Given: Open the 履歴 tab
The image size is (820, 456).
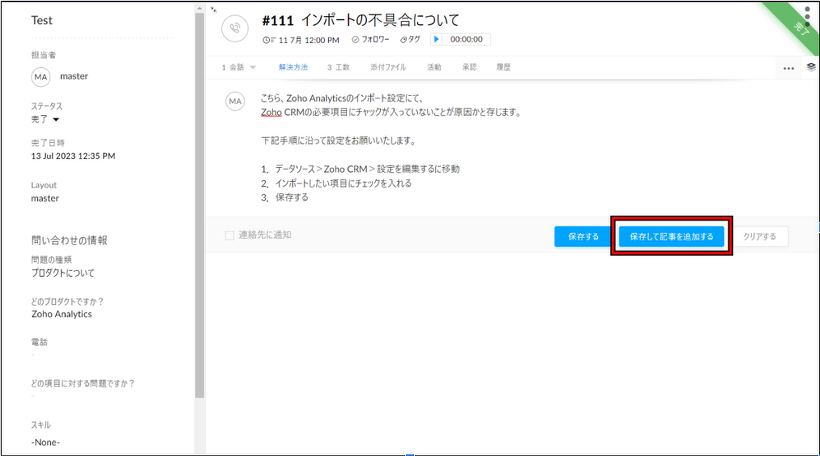Looking at the screenshot, I should click(x=503, y=67).
